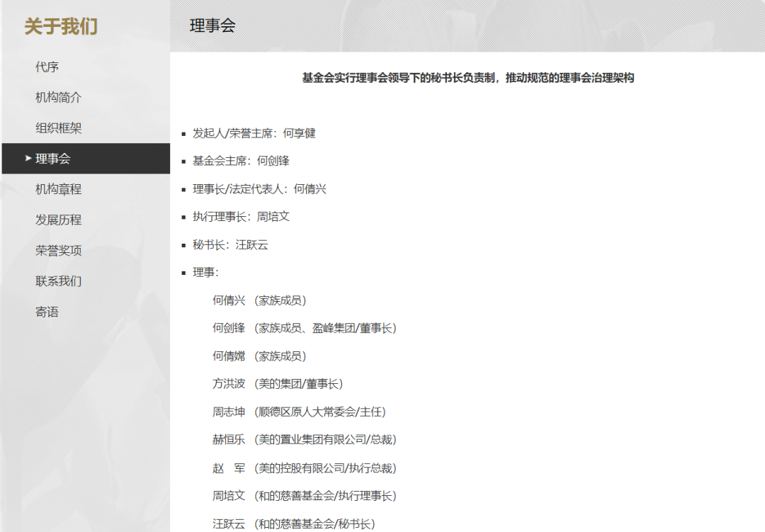Image resolution: width=765 pixels, height=532 pixels.
Task: Open the 联系我们 sidebar item
Action: pos(58,282)
